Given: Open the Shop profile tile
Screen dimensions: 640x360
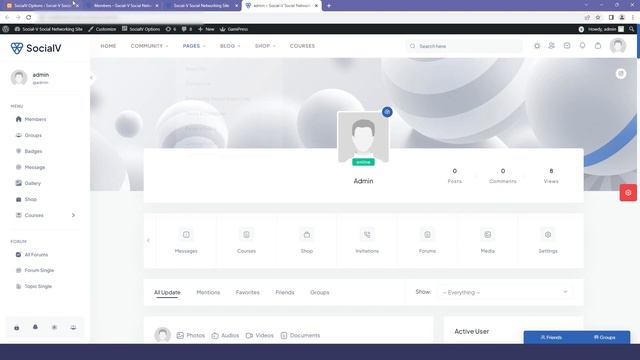Looking at the screenshot, I should 307,241.
